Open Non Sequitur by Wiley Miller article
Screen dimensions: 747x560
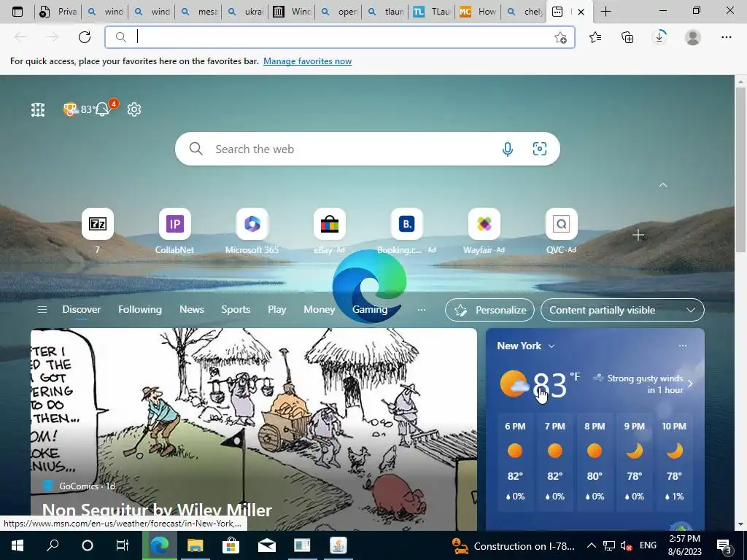(157, 510)
